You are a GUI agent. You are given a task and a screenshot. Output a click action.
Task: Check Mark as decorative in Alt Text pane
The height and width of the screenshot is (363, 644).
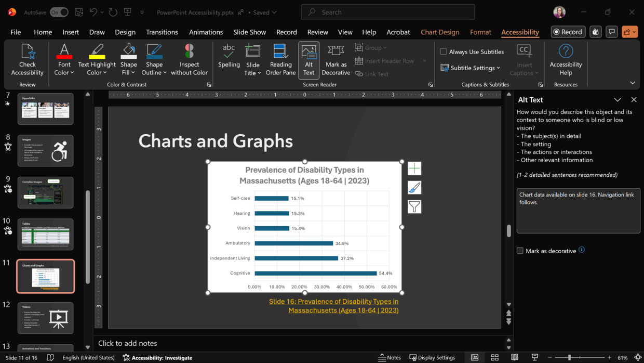pyautogui.click(x=520, y=251)
